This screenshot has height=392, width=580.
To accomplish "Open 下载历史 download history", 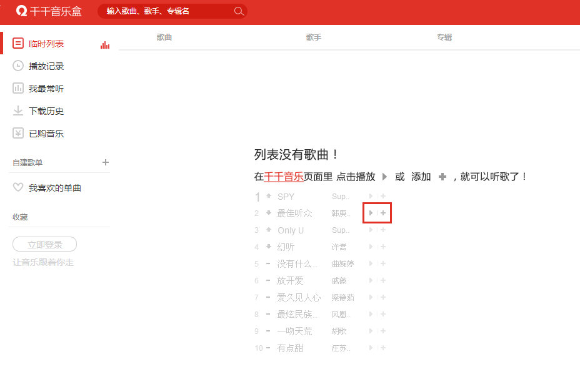I will [46, 111].
